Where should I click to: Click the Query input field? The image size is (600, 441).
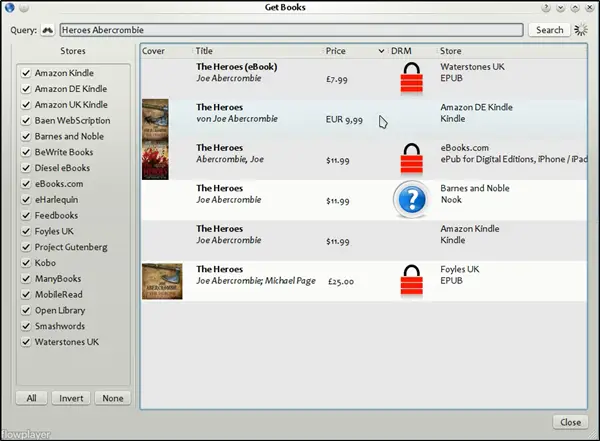(292, 30)
